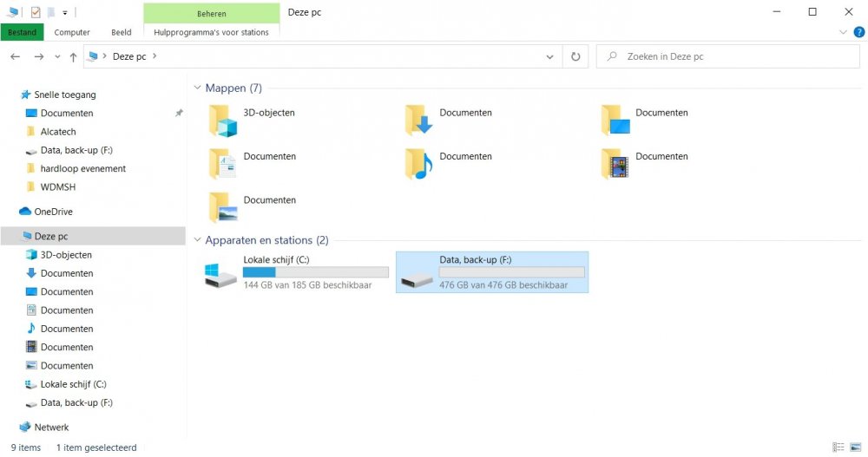Go forward with the right arrow button
The height and width of the screenshot is (457, 868).
(x=39, y=56)
